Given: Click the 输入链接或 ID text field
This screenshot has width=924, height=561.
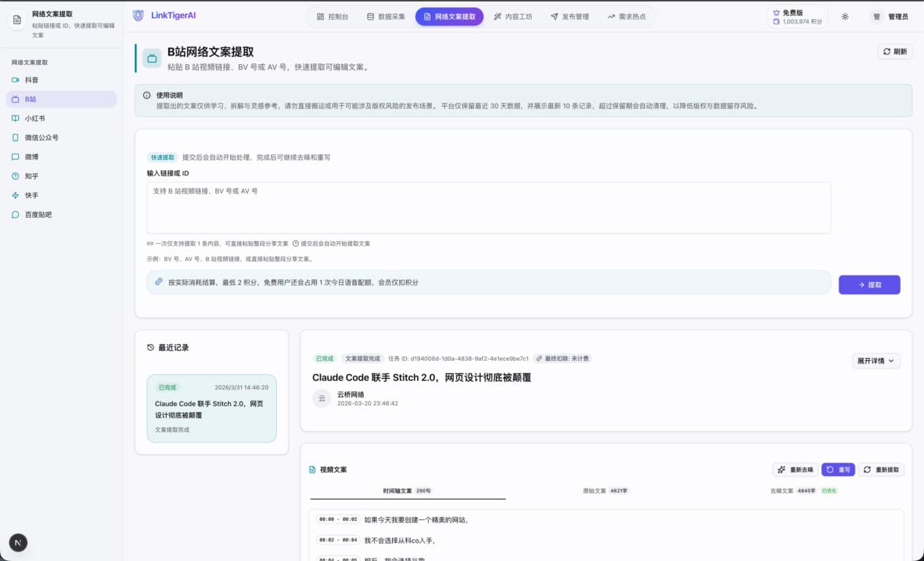Looking at the screenshot, I should [488, 207].
